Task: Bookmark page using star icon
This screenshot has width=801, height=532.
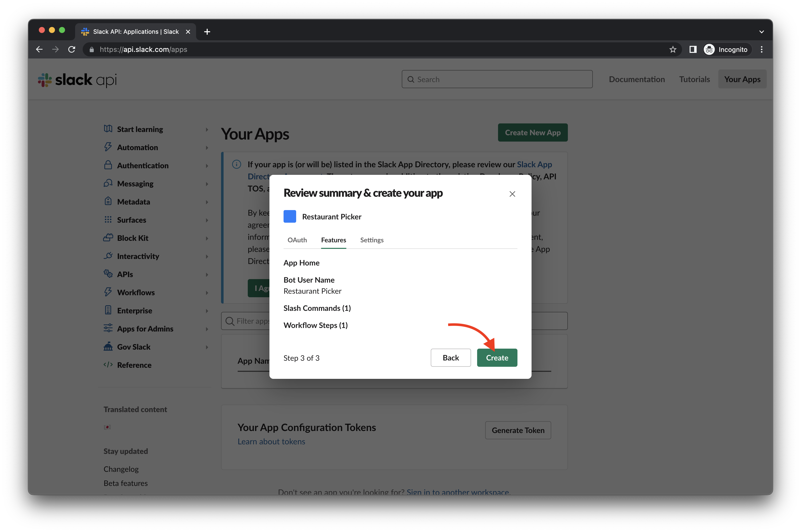Action: click(x=673, y=50)
